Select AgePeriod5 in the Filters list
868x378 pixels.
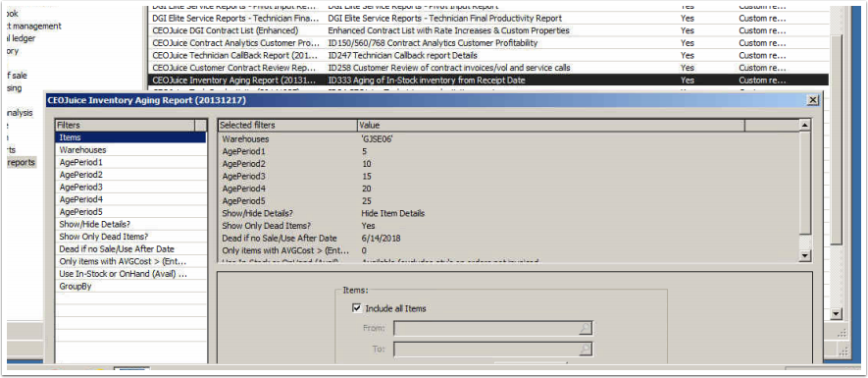pyautogui.click(x=130, y=212)
